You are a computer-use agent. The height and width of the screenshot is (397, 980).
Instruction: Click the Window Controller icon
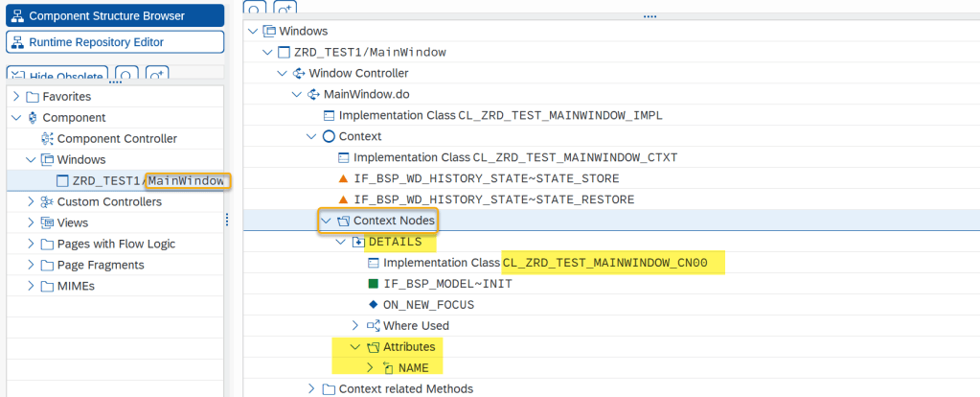point(298,73)
